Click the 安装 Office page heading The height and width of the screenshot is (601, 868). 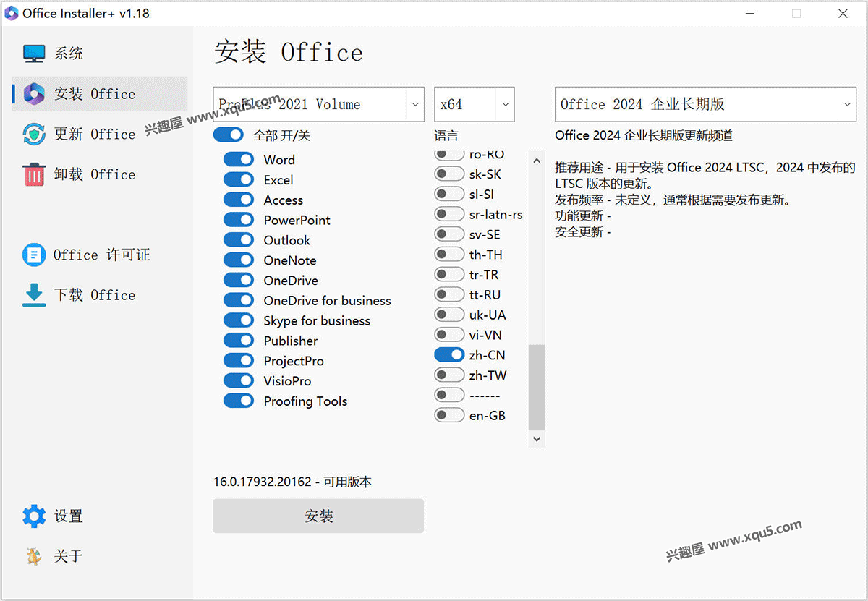(x=289, y=53)
